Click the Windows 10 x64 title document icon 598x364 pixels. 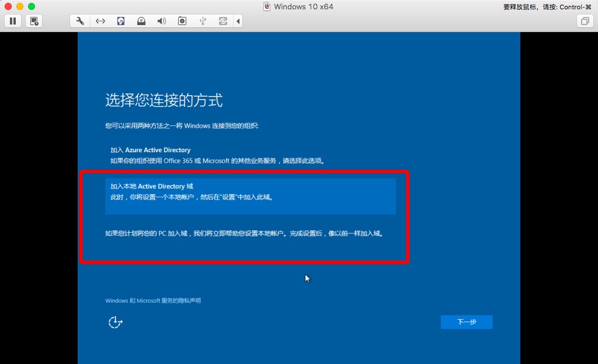pyautogui.click(x=267, y=6)
